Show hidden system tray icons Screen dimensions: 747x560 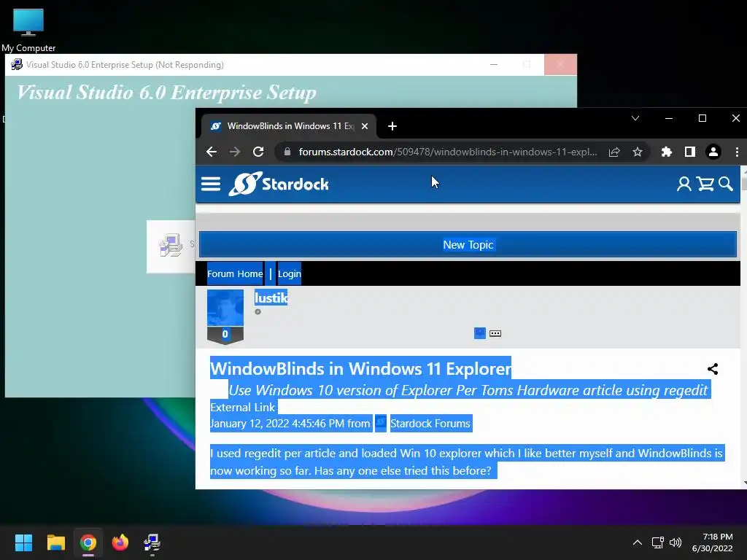(x=637, y=542)
